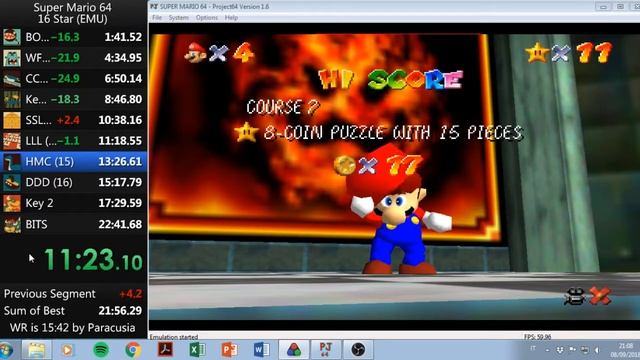Click the Key 2 split icon
Image resolution: width=640 pixels, height=360 pixels.
tap(12, 203)
